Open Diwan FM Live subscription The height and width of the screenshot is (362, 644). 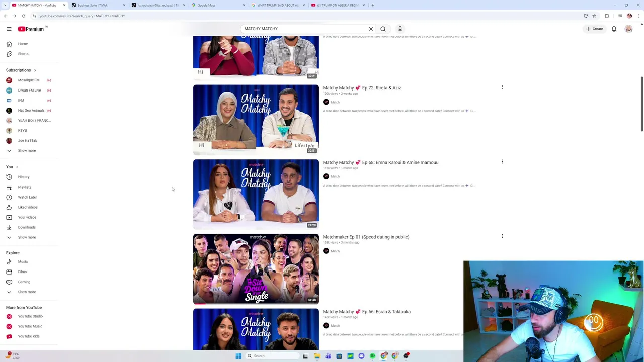(29, 90)
